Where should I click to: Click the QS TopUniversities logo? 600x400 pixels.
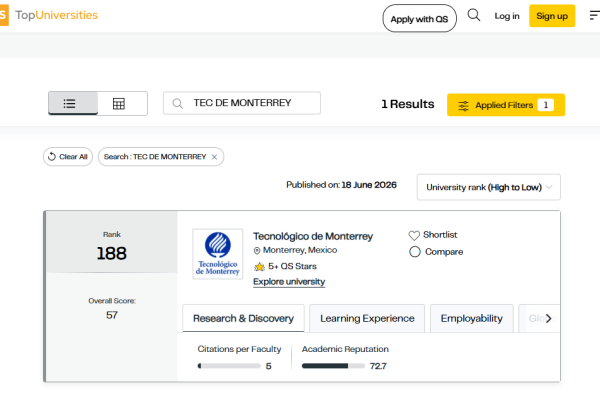coord(49,15)
